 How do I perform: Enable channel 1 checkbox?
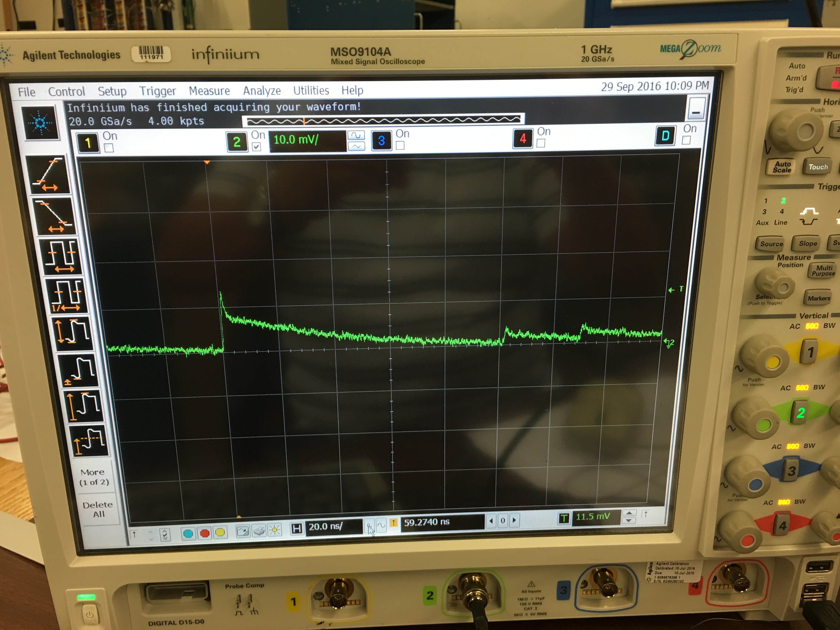109,148
